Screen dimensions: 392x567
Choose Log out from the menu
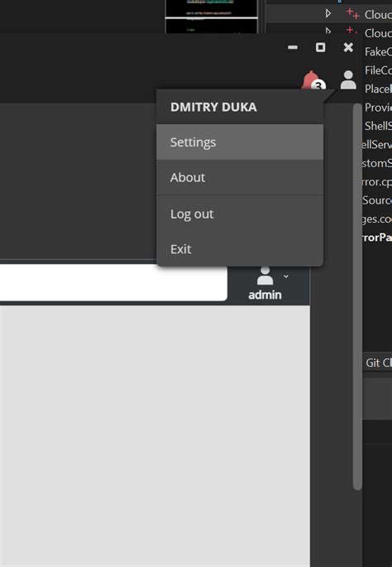click(x=240, y=214)
